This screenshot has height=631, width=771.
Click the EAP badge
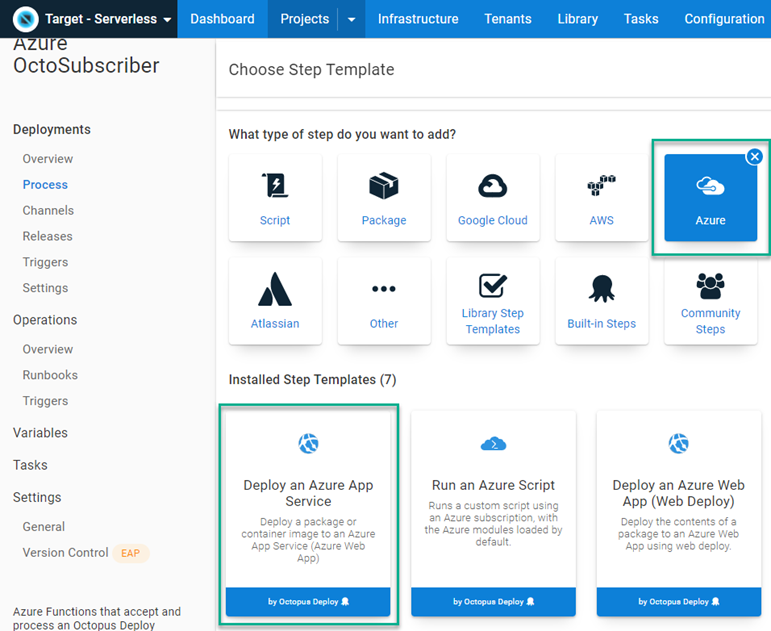coord(130,553)
